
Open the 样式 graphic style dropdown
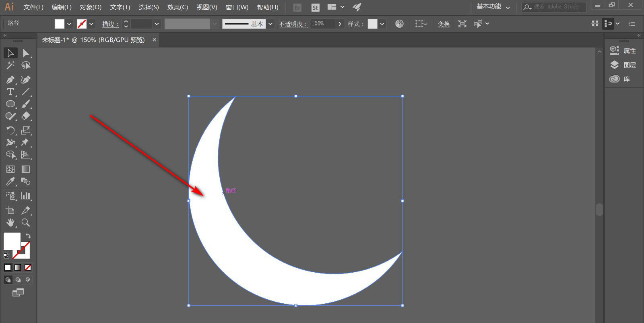382,24
